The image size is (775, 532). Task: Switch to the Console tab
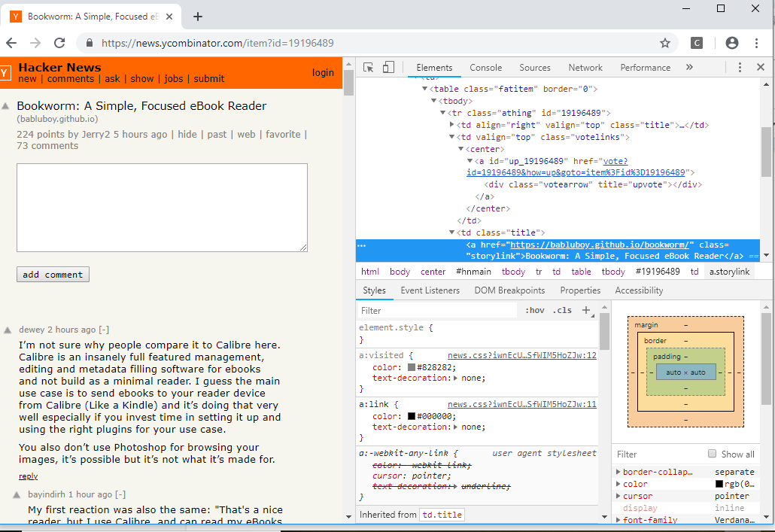(485, 68)
